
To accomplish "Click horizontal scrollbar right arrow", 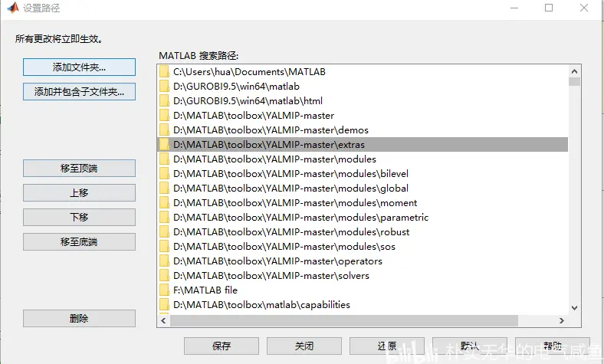I will 562,320.
